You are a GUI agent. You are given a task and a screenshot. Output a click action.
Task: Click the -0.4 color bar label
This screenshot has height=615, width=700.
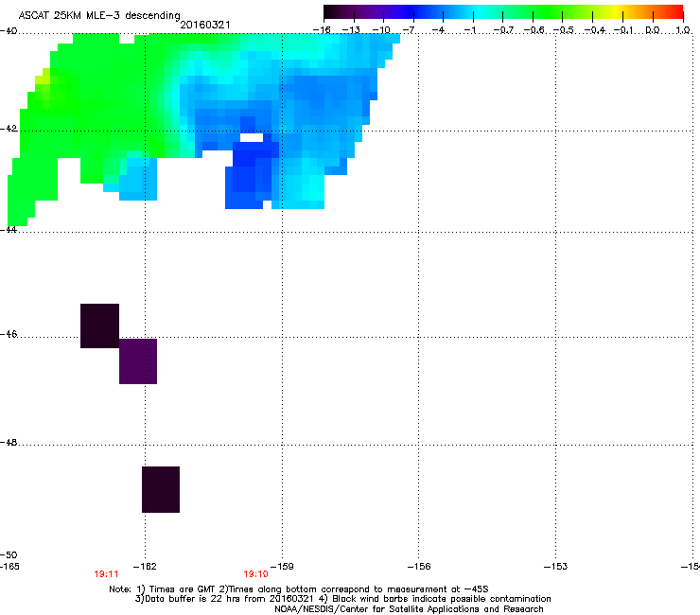pyautogui.click(x=594, y=30)
